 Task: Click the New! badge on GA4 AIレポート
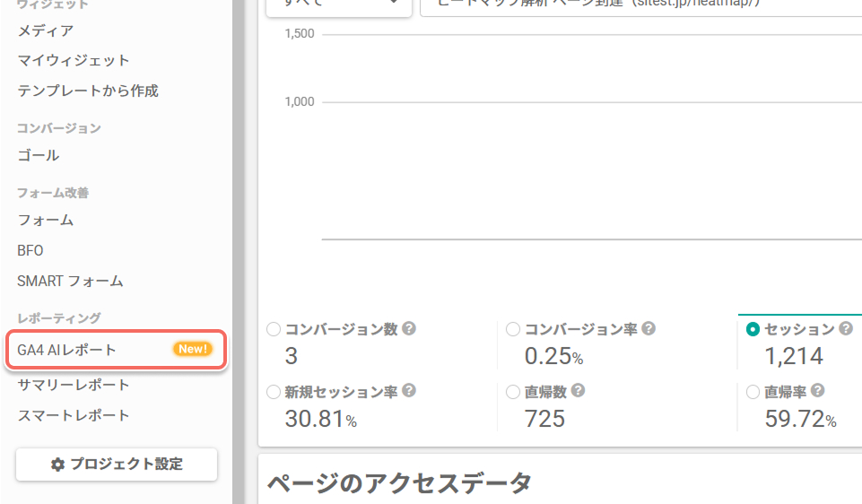click(x=193, y=349)
